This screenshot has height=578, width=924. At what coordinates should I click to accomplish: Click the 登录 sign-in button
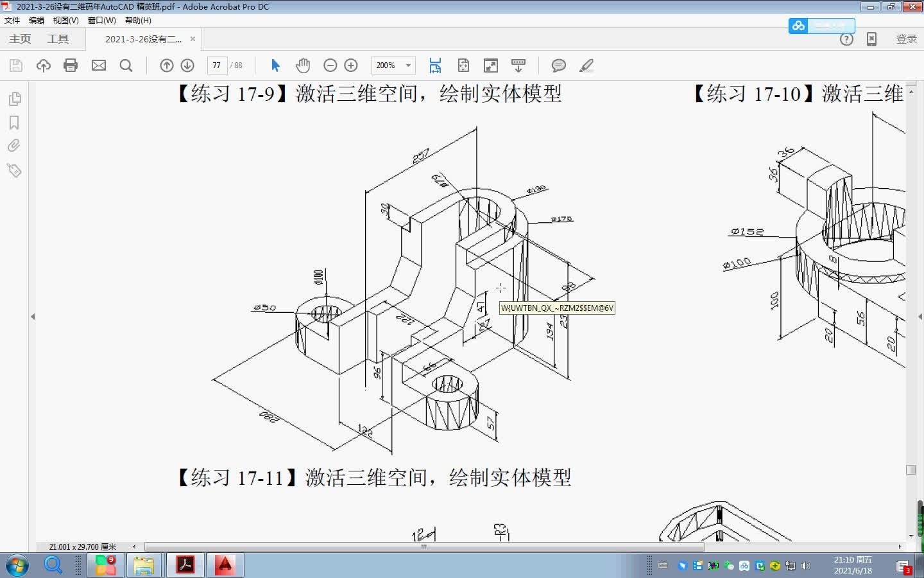click(x=906, y=39)
